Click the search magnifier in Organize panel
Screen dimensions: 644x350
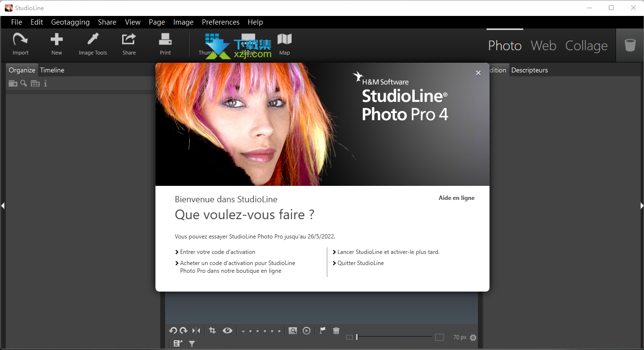[x=24, y=84]
